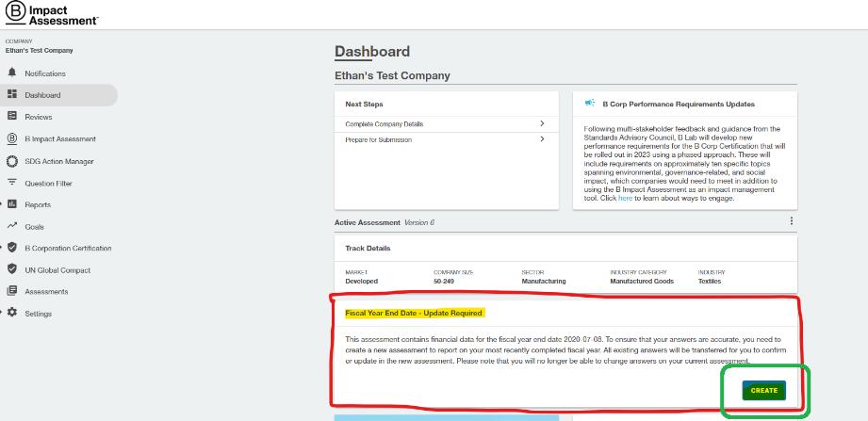Click the Reviews sidebar icon

pyautogui.click(x=12, y=116)
